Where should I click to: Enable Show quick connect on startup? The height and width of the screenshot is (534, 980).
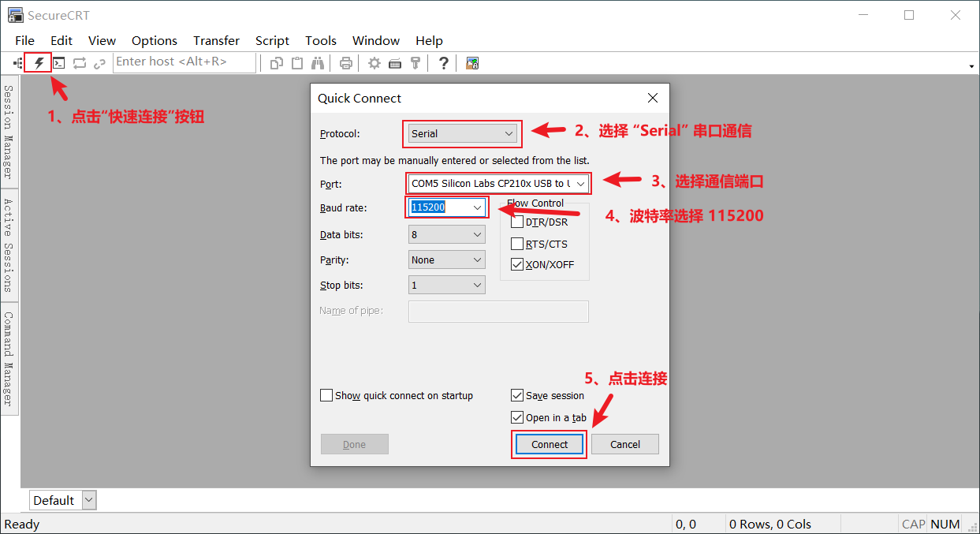[x=326, y=395]
